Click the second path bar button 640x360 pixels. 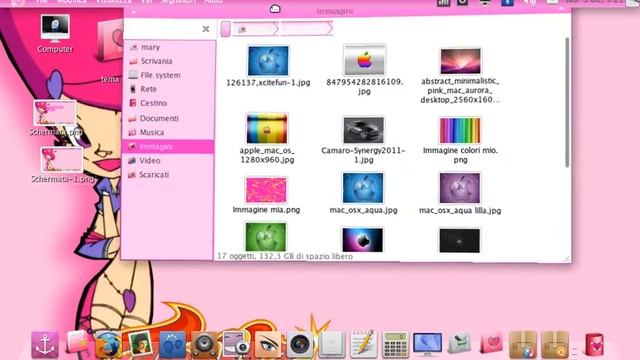(x=306, y=29)
